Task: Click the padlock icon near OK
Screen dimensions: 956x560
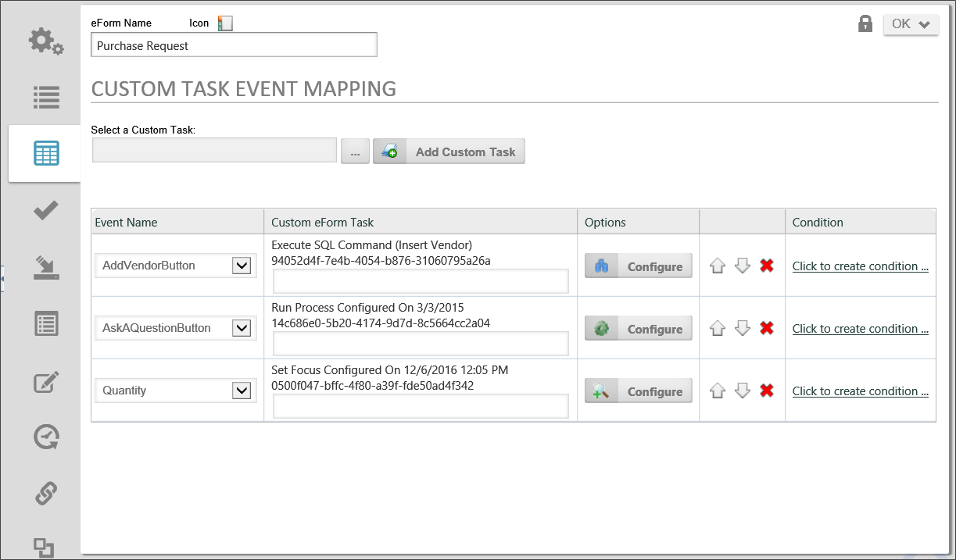Action: tap(865, 24)
